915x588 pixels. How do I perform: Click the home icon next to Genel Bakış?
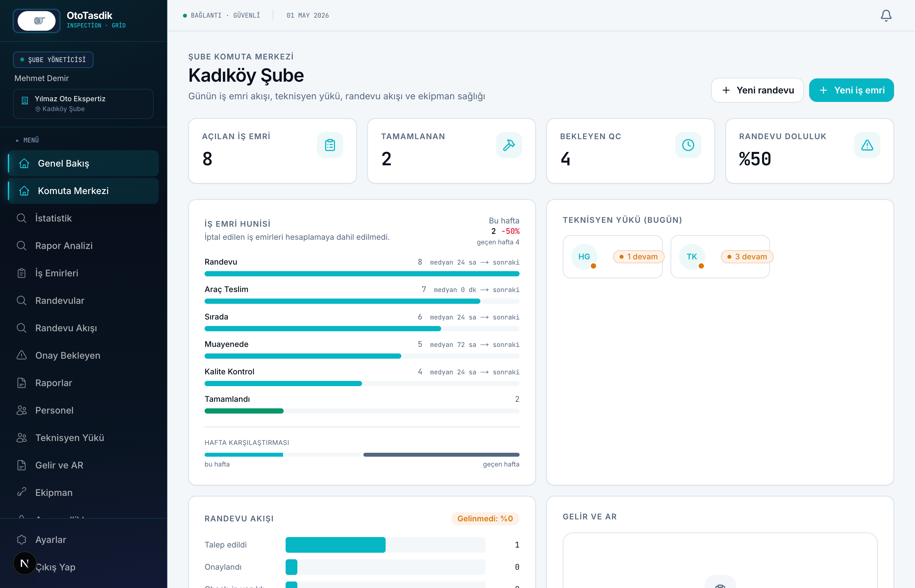(x=24, y=163)
